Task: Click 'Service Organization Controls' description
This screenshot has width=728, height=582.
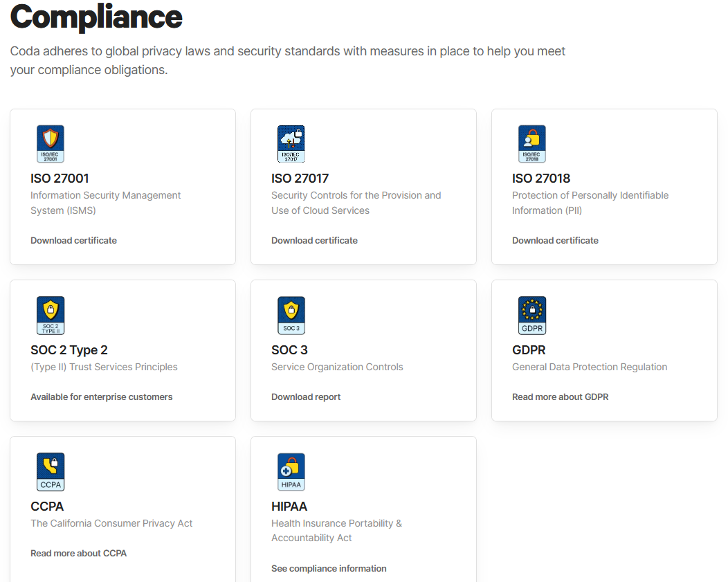Action: pos(337,367)
